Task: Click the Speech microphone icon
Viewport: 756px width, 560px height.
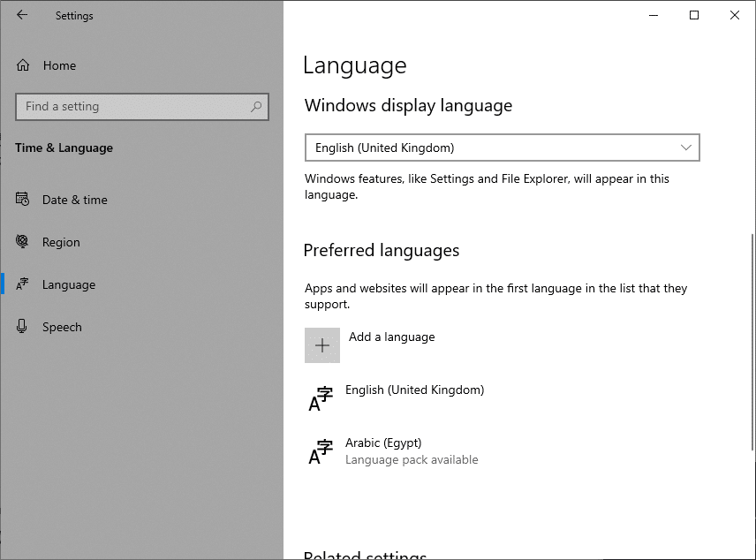Action: pos(23,327)
